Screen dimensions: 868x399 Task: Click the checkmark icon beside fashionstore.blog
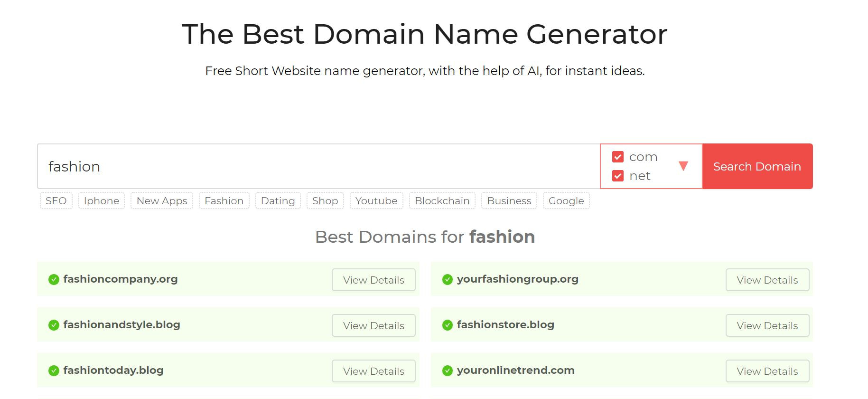point(447,325)
